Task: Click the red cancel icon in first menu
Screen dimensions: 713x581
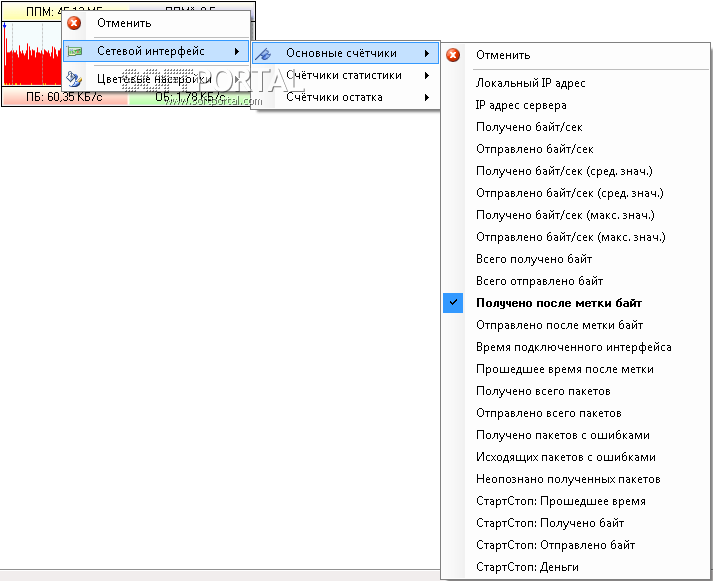Action: click(x=74, y=23)
